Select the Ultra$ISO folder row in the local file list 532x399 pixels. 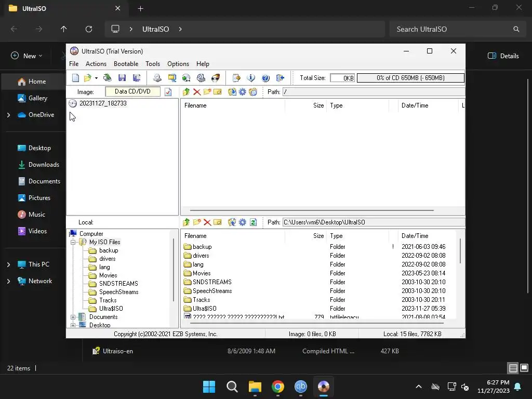tap(319, 309)
